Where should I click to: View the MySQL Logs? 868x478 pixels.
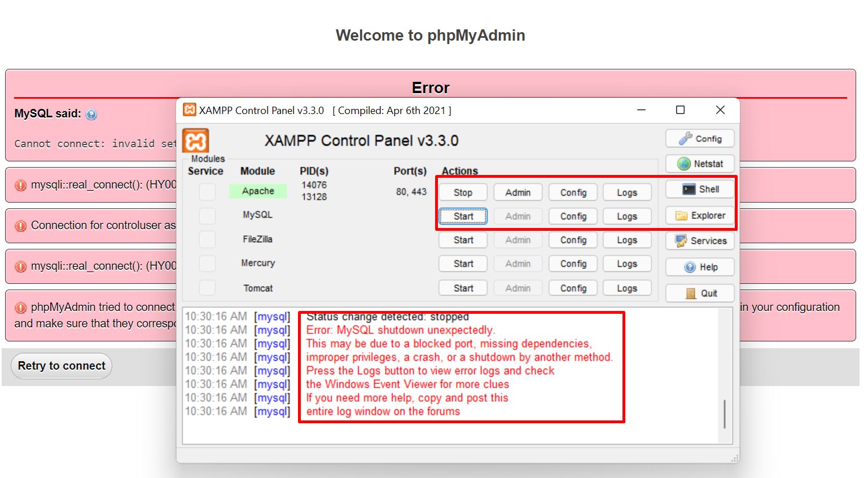click(627, 216)
